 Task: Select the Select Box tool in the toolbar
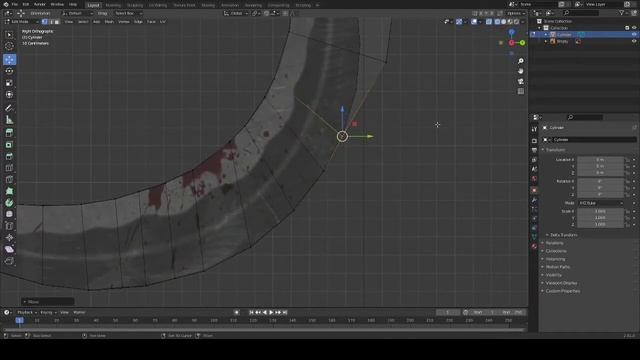pos(9,35)
